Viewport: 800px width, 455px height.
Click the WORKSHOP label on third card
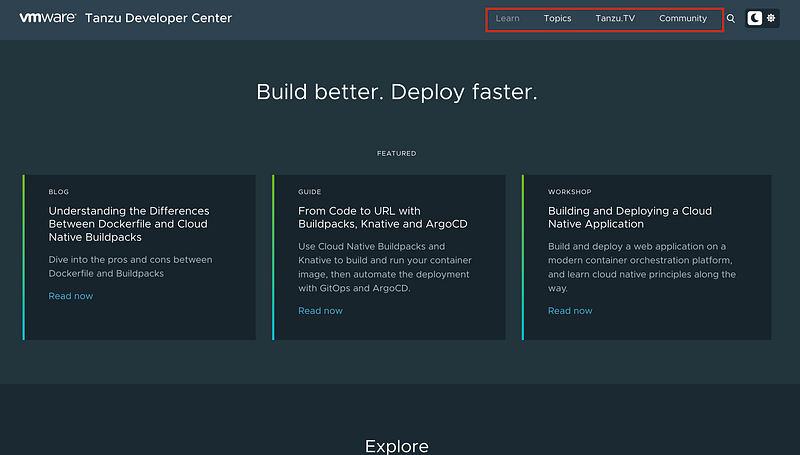coord(569,192)
